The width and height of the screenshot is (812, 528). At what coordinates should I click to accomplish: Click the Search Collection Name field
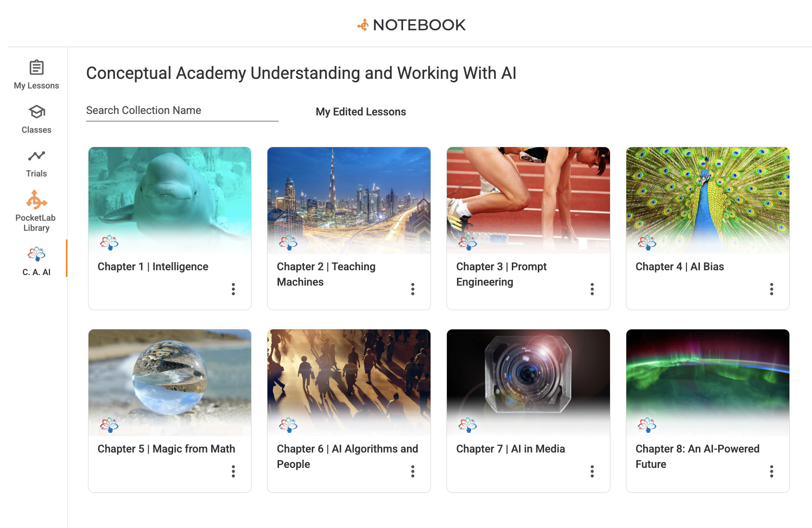182,111
